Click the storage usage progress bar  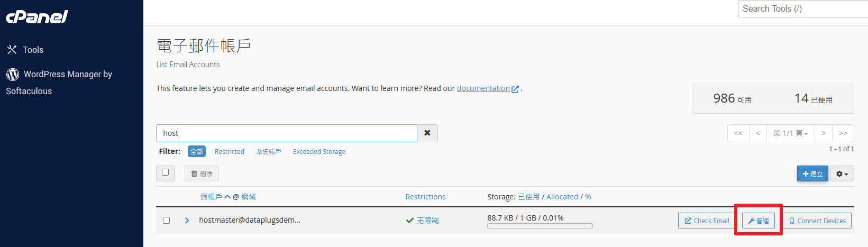tap(540, 226)
